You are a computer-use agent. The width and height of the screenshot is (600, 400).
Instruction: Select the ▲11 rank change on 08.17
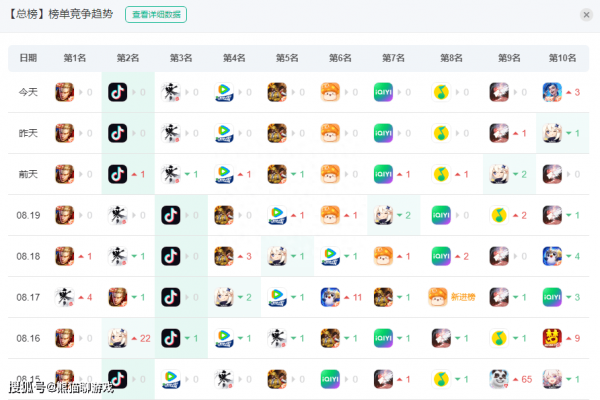(x=353, y=297)
